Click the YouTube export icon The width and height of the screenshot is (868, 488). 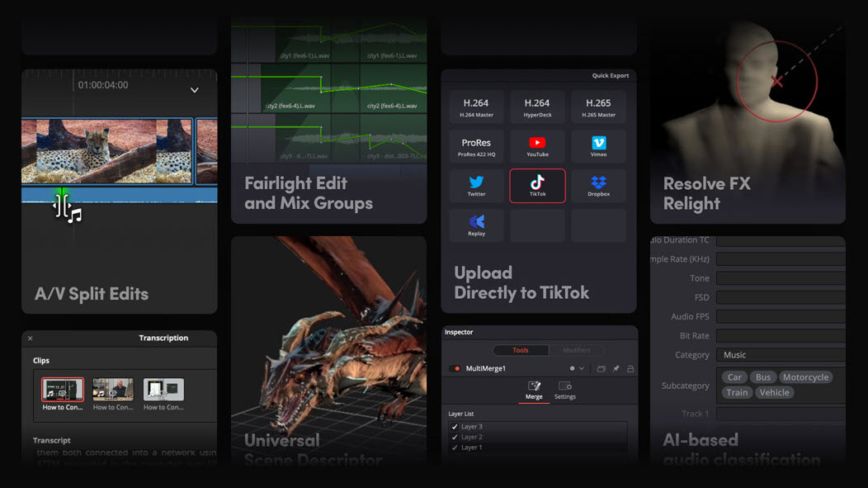(x=537, y=146)
